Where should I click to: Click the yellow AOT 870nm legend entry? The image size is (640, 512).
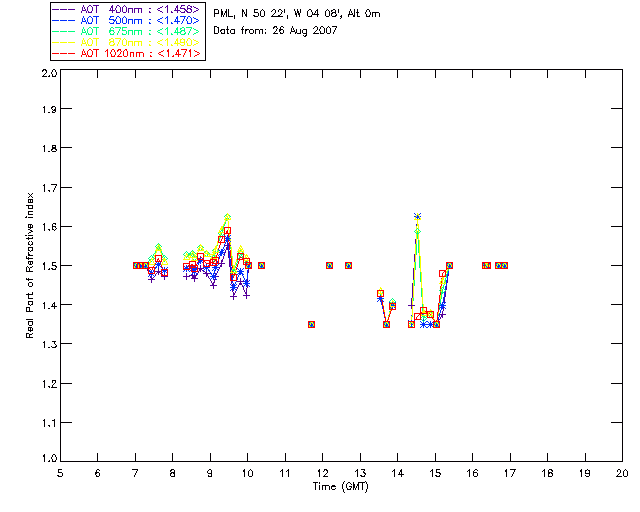(126, 42)
